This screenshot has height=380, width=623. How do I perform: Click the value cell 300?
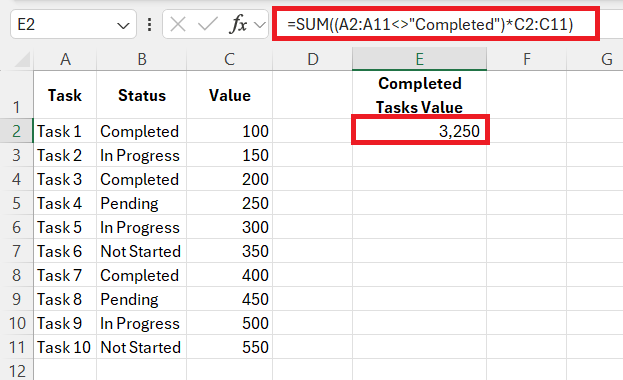tap(229, 227)
